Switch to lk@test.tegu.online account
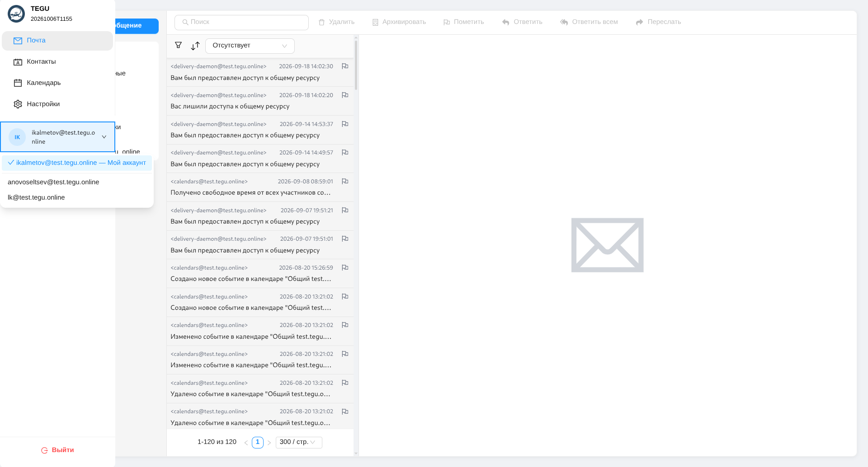Image resolution: width=868 pixels, height=467 pixels. [x=36, y=197]
